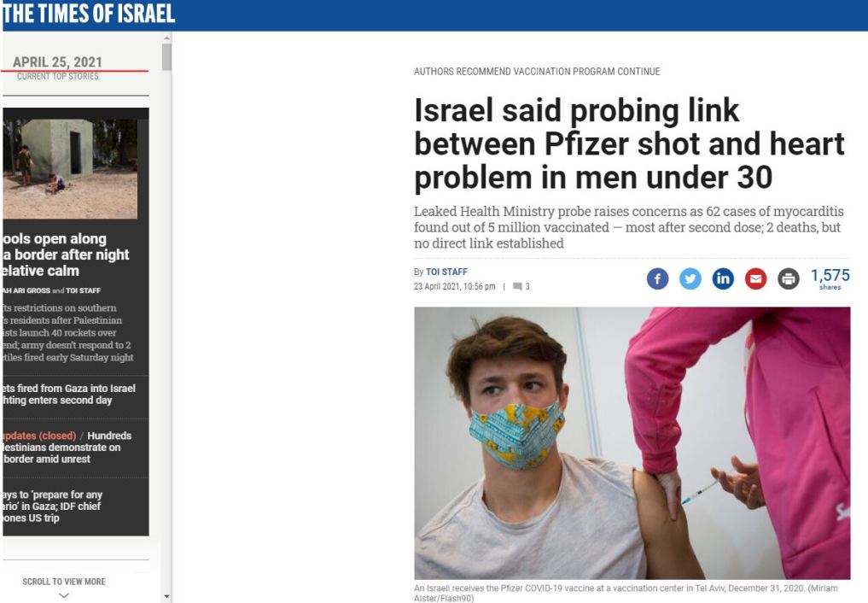The image size is (868, 603).
Task: Print the article using printer icon
Action: (x=789, y=278)
